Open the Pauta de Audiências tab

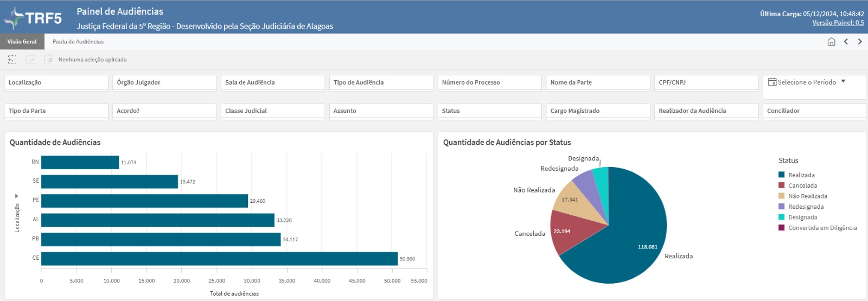78,42
